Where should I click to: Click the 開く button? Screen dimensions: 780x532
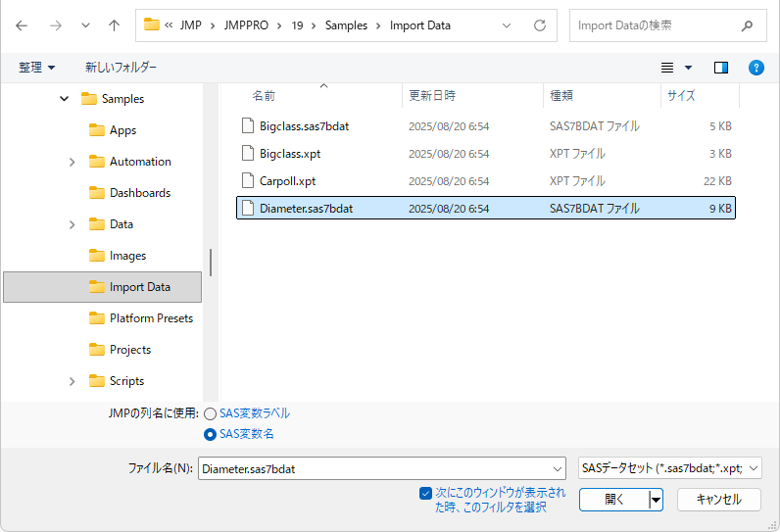click(613, 500)
